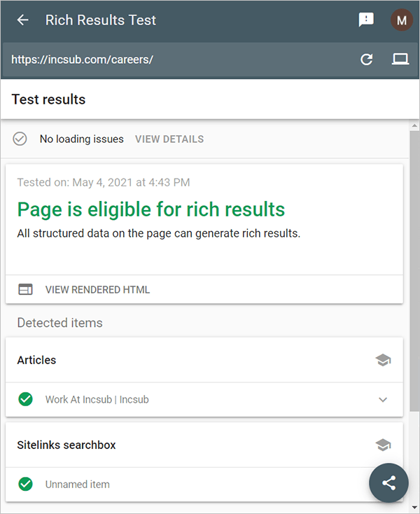Expand the Work At Incsub item chevron
Image resolution: width=420 pixels, height=514 pixels.
coord(383,400)
